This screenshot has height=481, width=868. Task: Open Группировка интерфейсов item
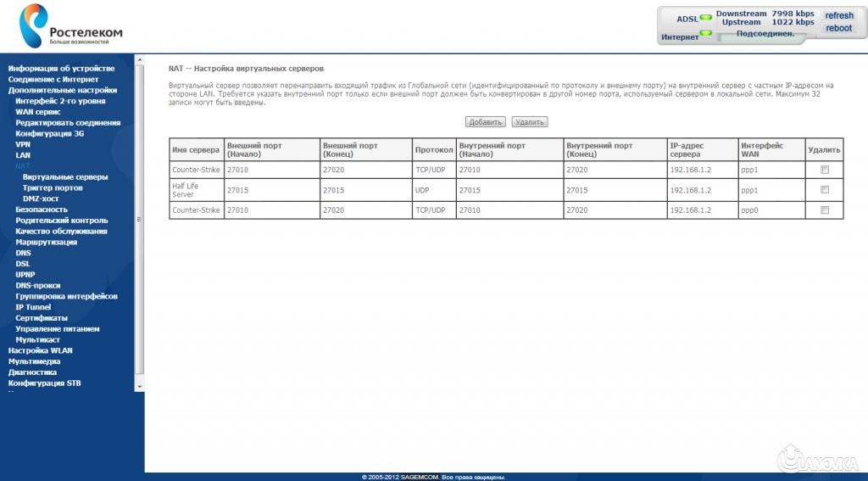coord(66,296)
